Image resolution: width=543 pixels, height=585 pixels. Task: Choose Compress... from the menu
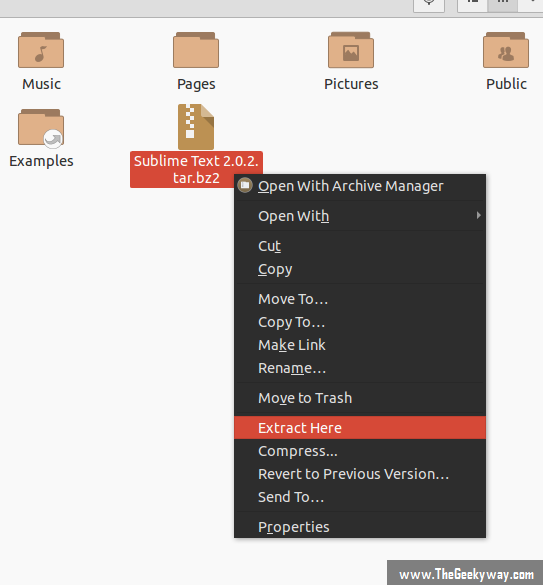click(360, 451)
